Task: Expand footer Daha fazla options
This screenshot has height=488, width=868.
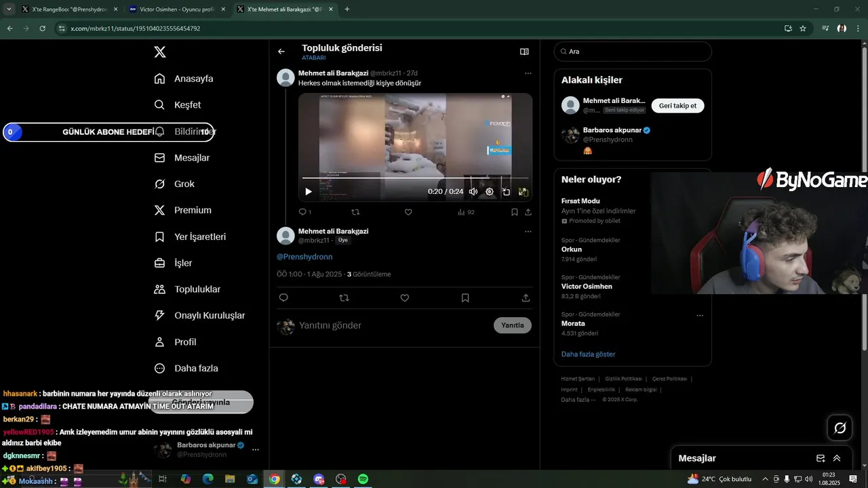Action: pyautogui.click(x=578, y=400)
